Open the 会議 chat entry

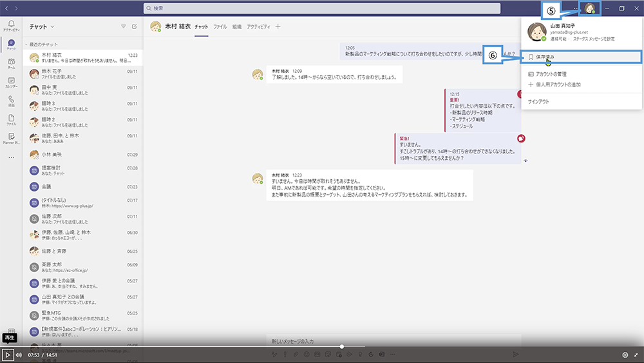coord(83,186)
